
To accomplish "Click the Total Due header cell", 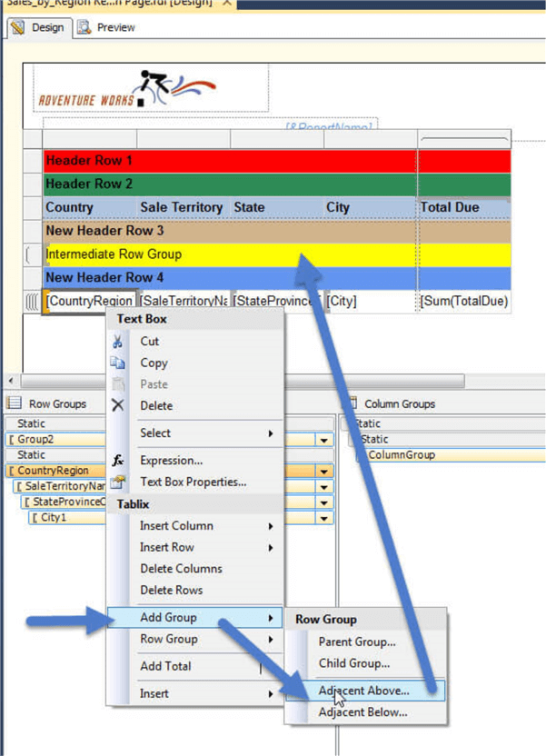I will [x=464, y=207].
